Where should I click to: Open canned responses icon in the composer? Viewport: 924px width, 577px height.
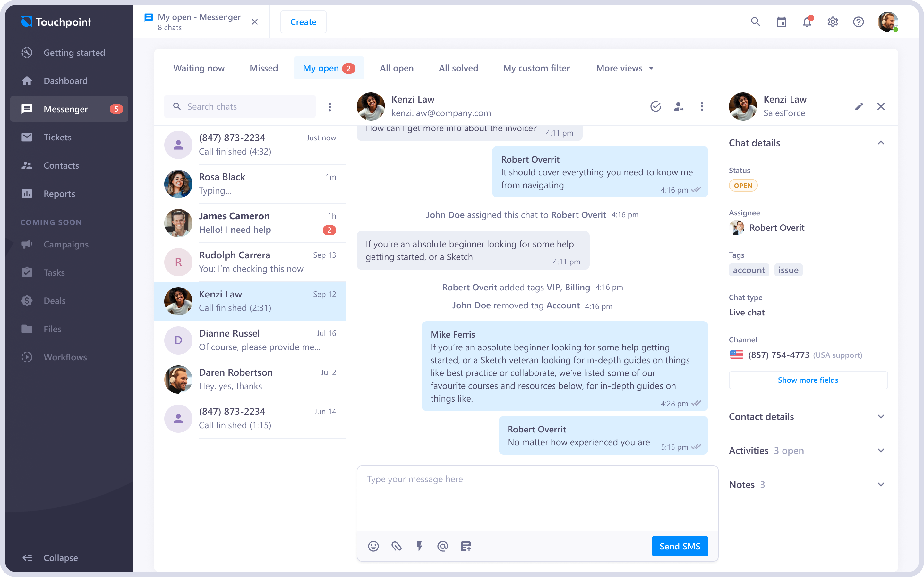[466, 546]
